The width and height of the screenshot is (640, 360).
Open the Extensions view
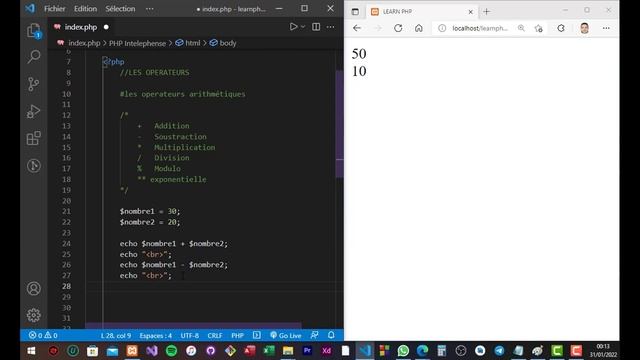[33, 138]
